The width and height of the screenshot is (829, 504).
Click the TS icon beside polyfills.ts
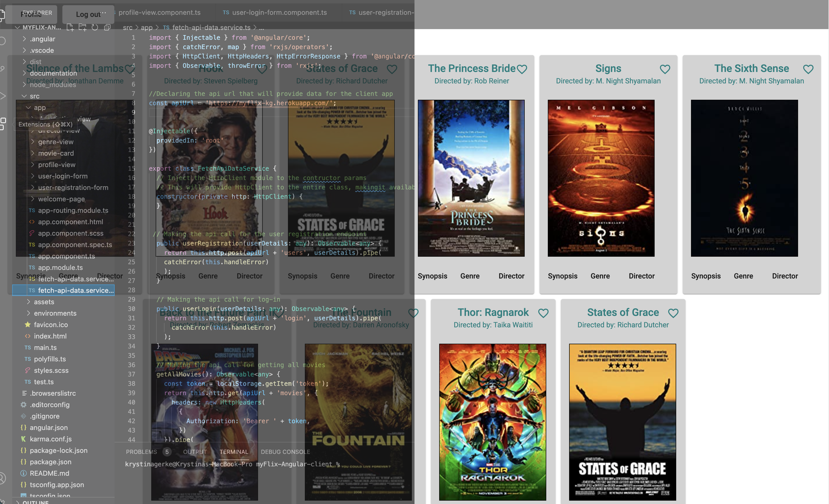[28, 359]
